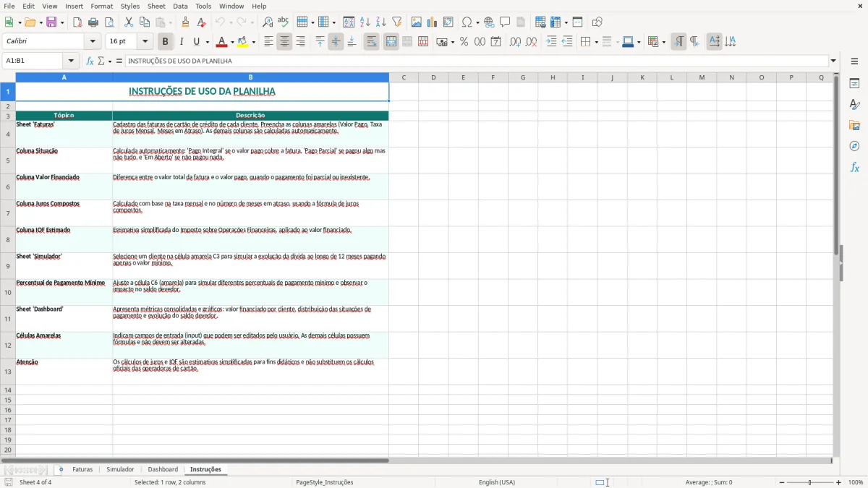
Task: Open the Sort dialog icon
Action: pos(349,22)
